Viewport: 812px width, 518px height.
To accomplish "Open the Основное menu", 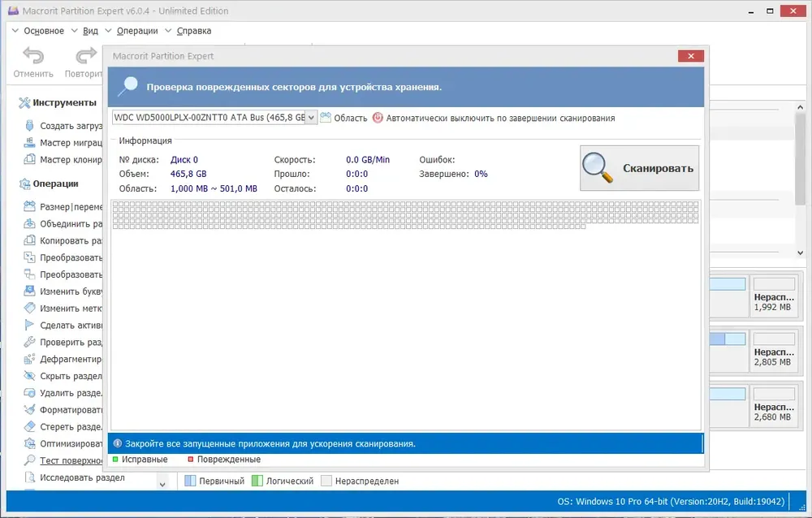I will (44, 31).
